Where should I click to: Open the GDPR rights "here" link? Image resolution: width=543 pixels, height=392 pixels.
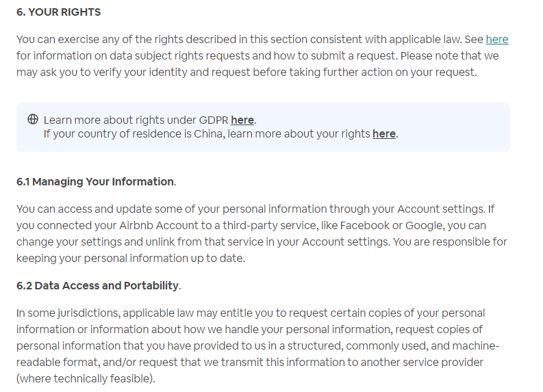click(x=242, y=120)
